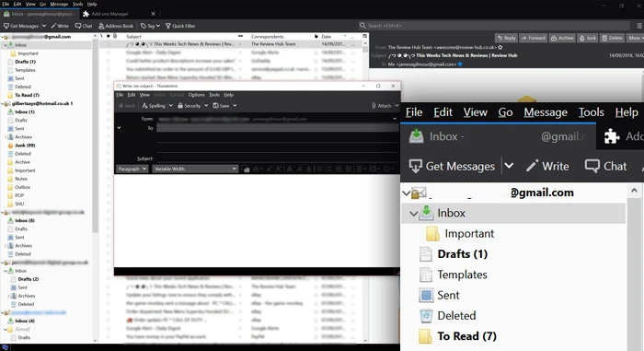Viewport: 644px width, 351px height.
Task: Click the blue star beside the Me recipient
Action: pyautogui.click(x=460, y=64)
